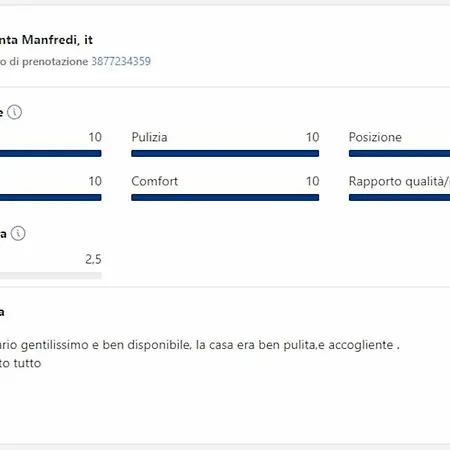Click the Pulizia score value 10

coord(313,137)
